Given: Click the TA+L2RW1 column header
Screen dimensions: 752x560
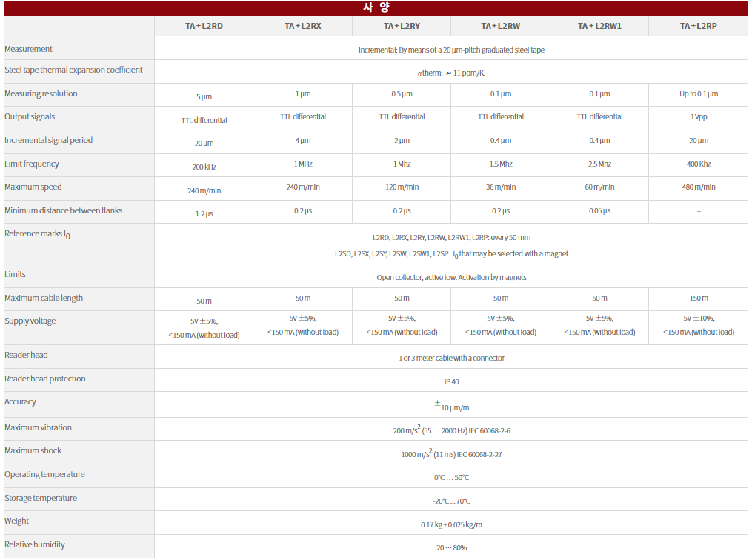Looking at the screenshot, I should (599, 26).
